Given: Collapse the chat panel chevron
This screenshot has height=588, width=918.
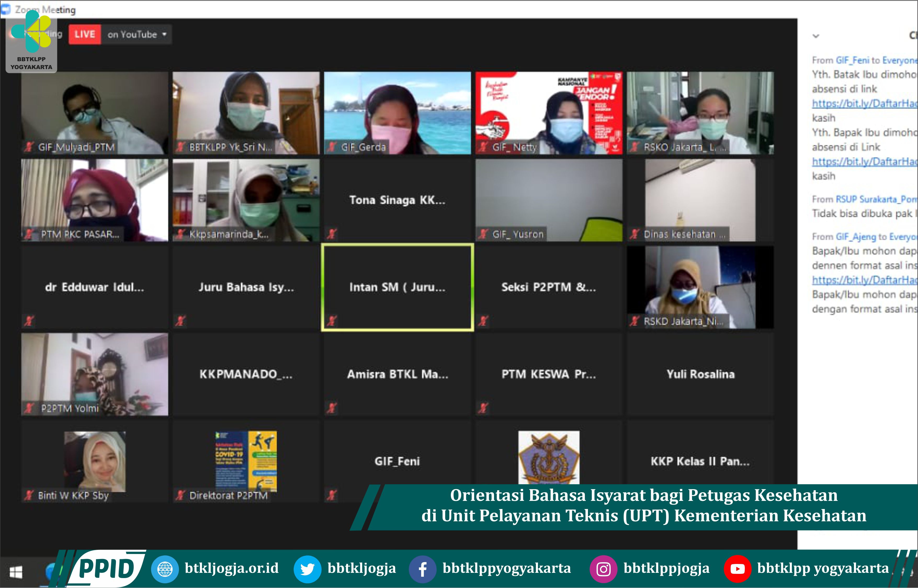Looking at the screenshot, I should [x=816, y=36].
